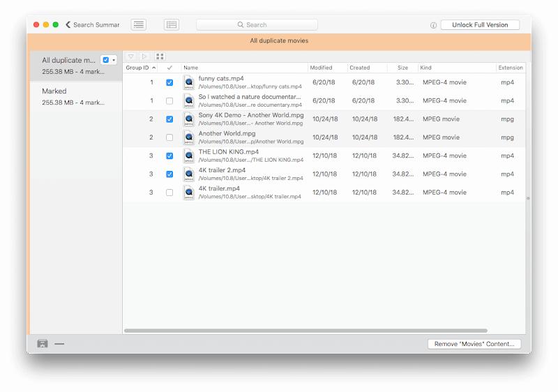This screenshot has height=392, width=558.
Task: Uncheck the funny cats.mp4 checkbox
Action: 169,83
